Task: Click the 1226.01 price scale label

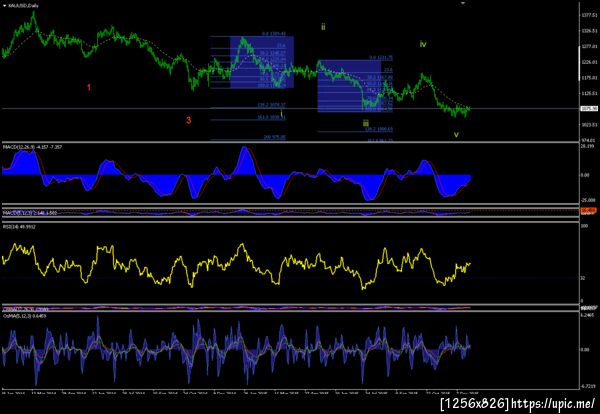Action: pos(589,62)
